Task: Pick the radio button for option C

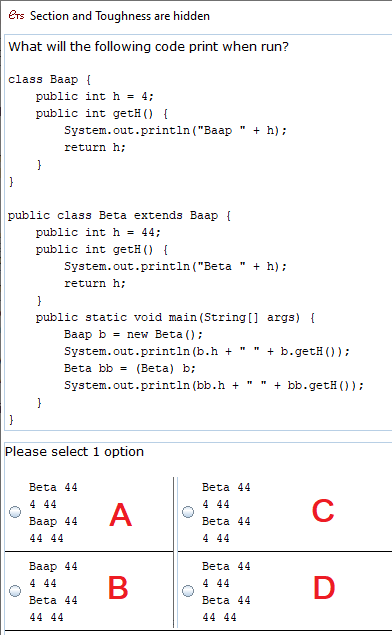Action: (x=188, y=512)
